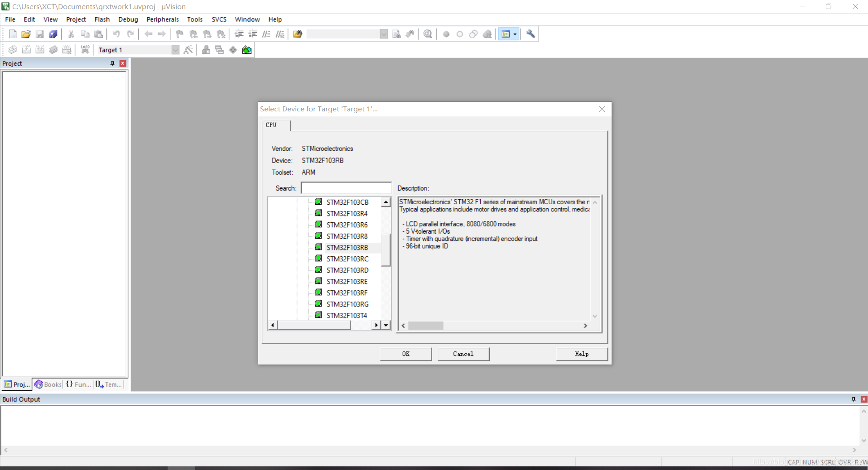Save the current file via toolbar
Screen dimensions: 868x470
(40, 34)
